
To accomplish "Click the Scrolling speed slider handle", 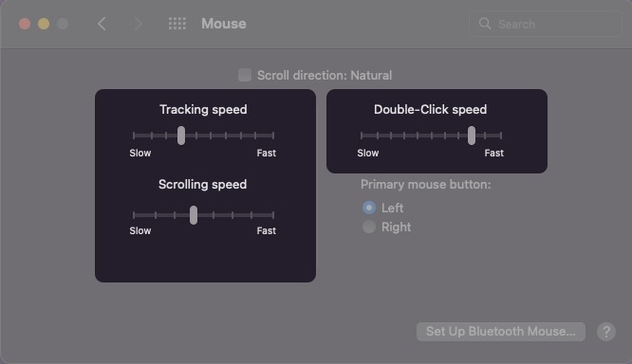I will [x=194, y=215].
